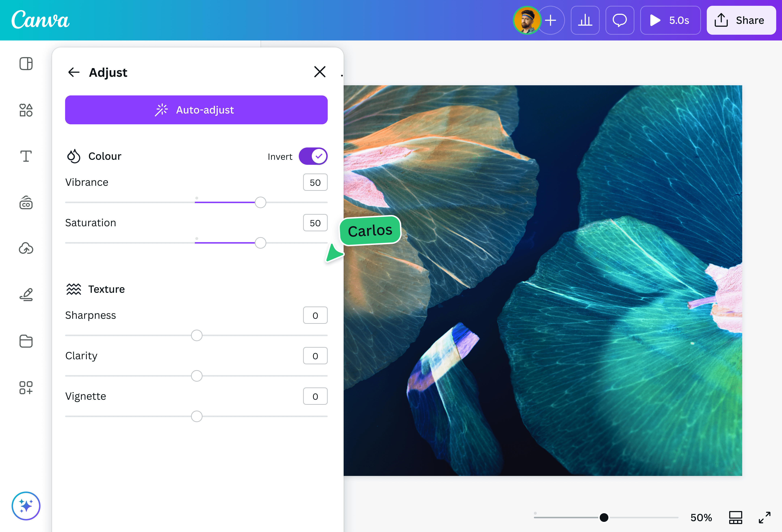Click the 5.0s duration control

[670, 20]
